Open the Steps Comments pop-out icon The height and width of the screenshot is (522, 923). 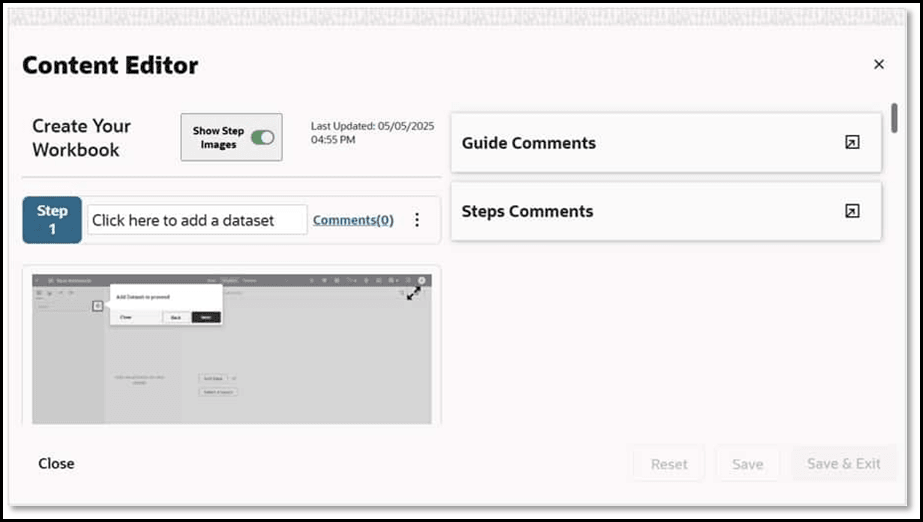point(852,211)
